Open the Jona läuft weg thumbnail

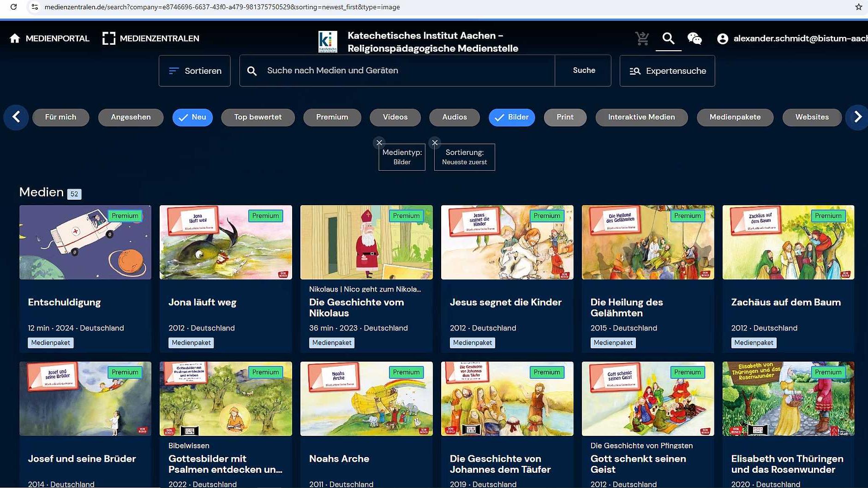226,242
